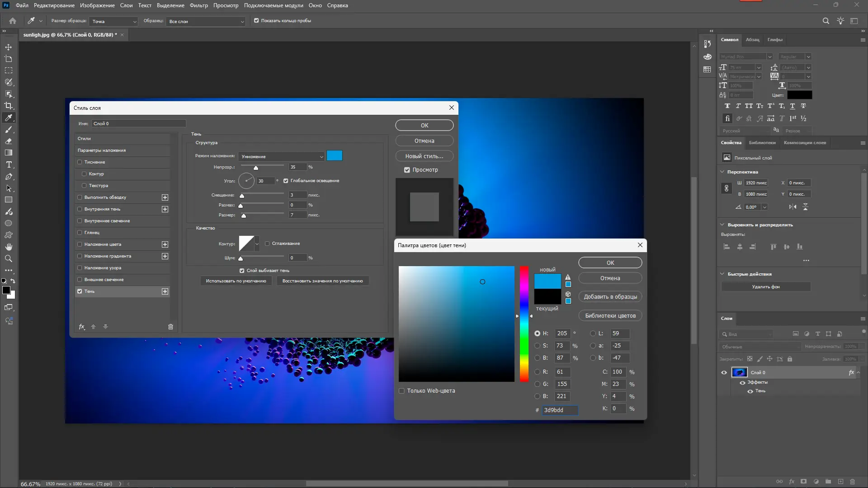Click Библиотеки цветов button

(x=610, y=315)
